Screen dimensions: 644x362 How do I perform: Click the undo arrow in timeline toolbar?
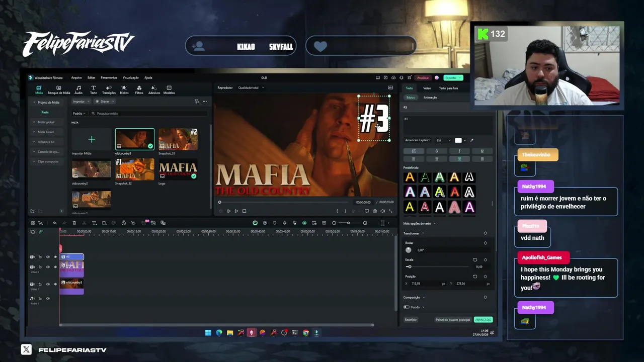(x=54, y=223)
